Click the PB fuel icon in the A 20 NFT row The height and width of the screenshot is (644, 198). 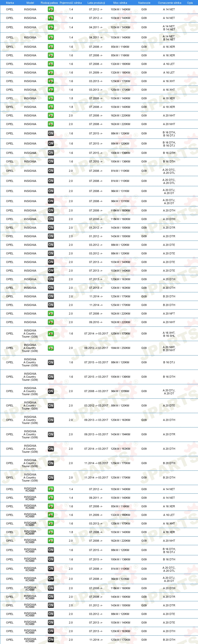click(51, 314)
